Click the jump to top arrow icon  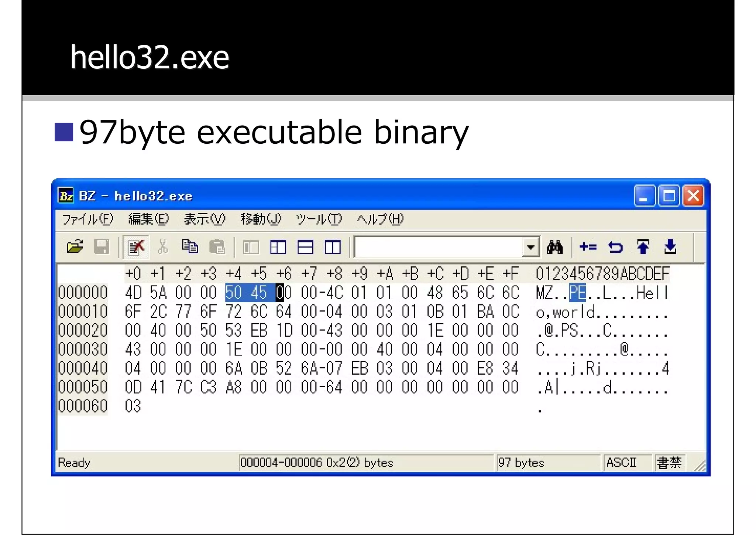coord(643,246)
